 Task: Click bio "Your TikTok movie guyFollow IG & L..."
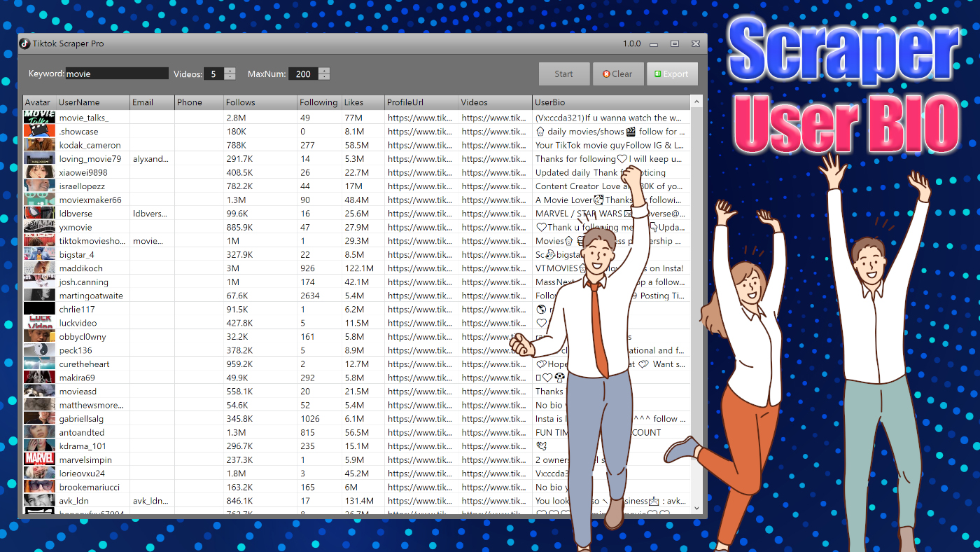(609, 145)
